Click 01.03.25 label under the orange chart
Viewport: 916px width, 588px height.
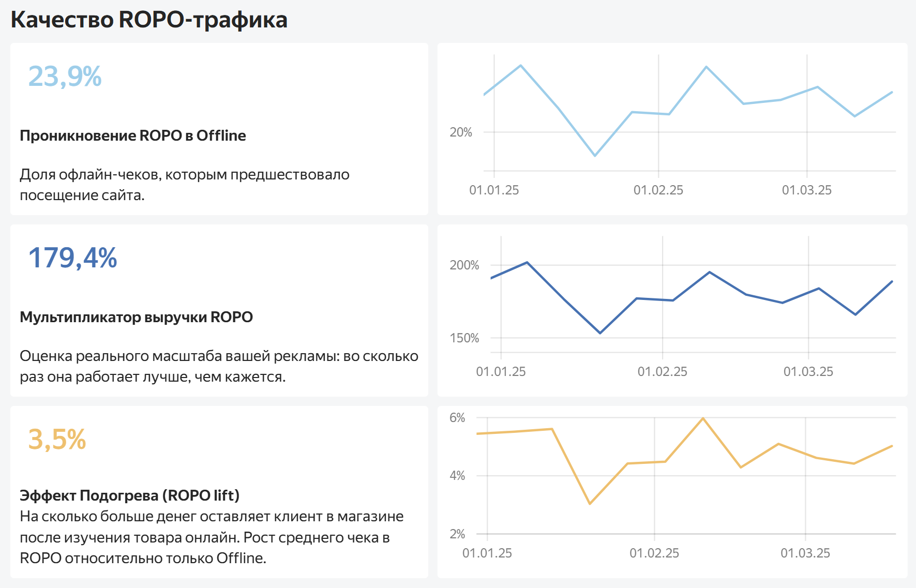tap(805, 553)
